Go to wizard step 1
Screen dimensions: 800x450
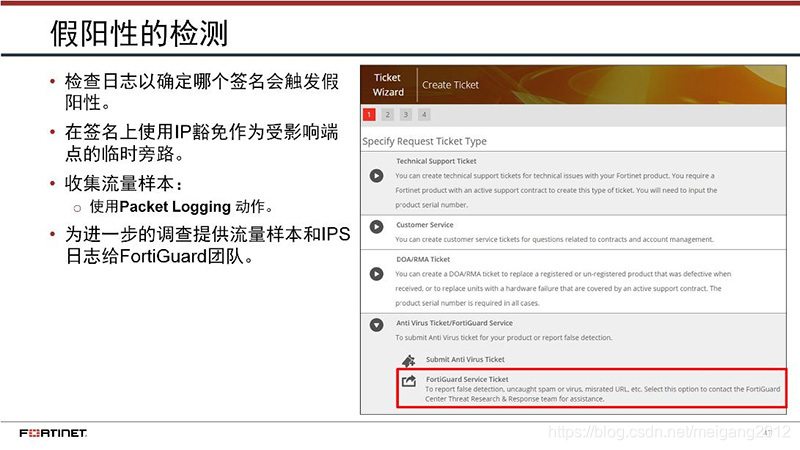point(369,114)
